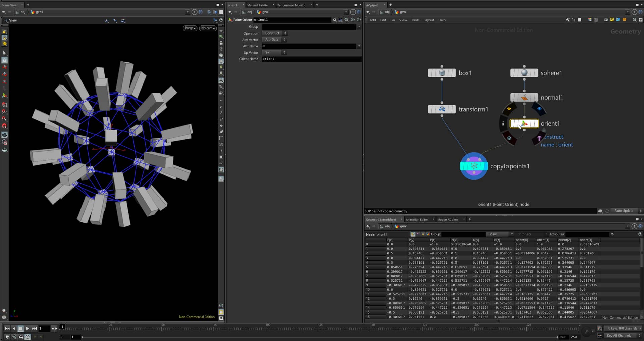This screenshot has height=341, width=644.
Task: Select the normal1 node
Action: (x=524, y=97)
